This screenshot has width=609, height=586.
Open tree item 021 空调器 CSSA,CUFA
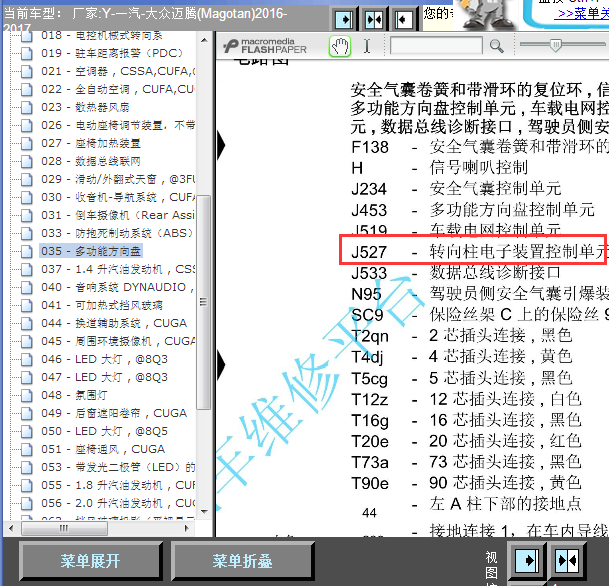[118, 71]
